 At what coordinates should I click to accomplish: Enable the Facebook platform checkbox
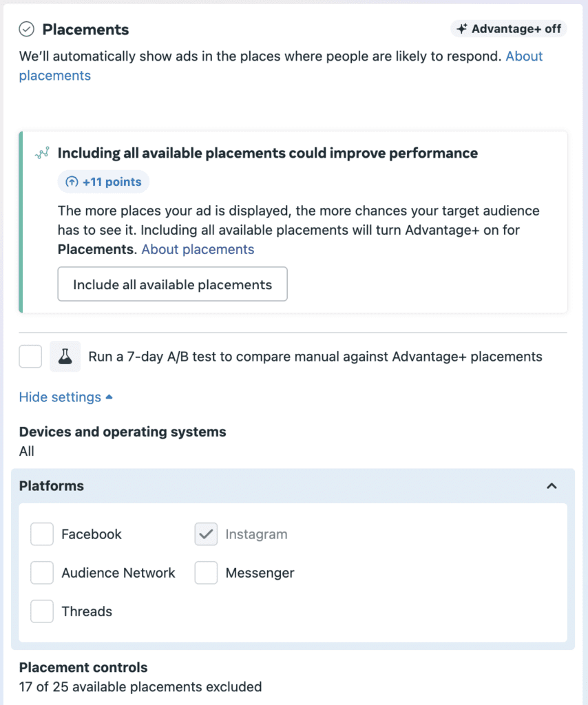[x=41, y=534]
